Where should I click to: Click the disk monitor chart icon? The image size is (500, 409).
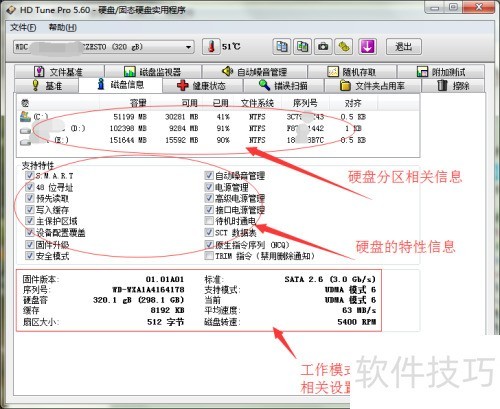(x=129, y=71)
